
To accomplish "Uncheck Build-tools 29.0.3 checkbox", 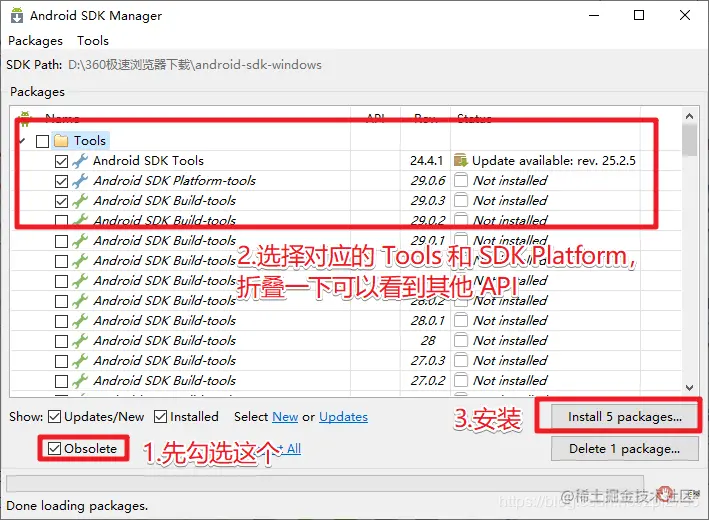I will 61,201.
